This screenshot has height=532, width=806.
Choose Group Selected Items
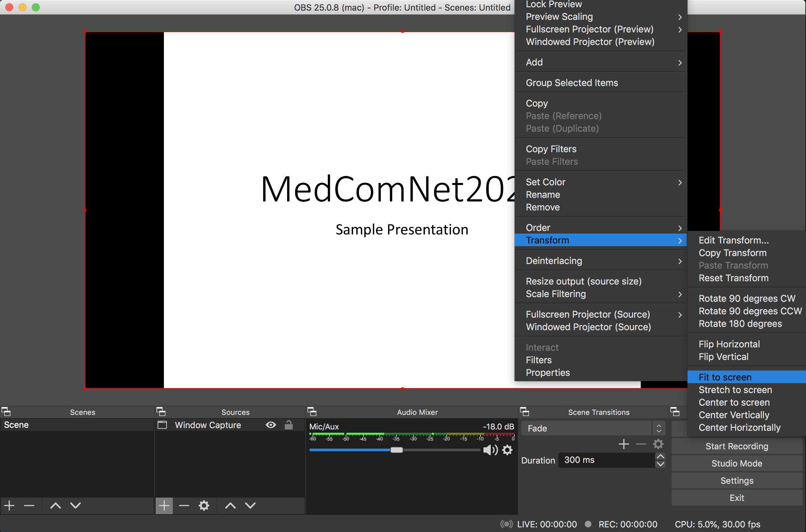click(601, 83)
